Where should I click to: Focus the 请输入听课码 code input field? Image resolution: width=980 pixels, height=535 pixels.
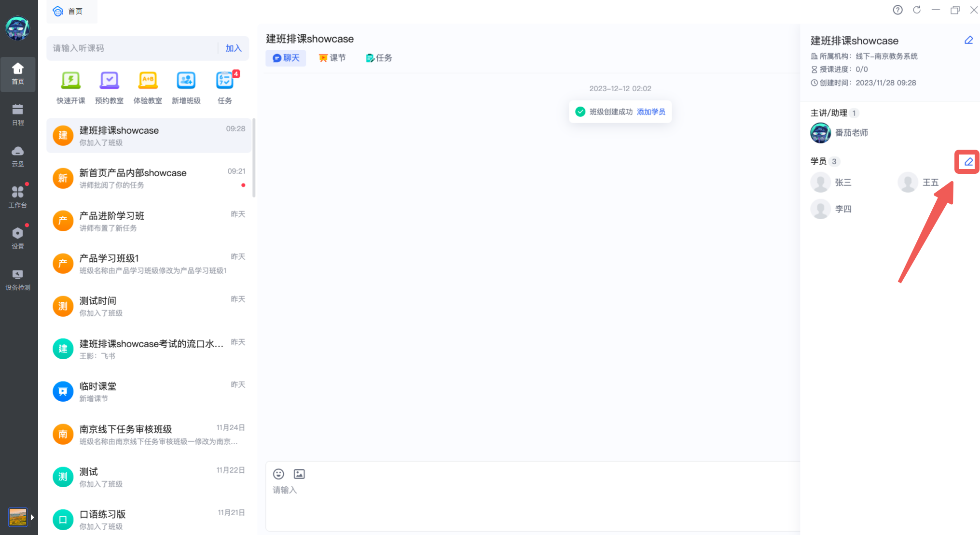point(131,48)
